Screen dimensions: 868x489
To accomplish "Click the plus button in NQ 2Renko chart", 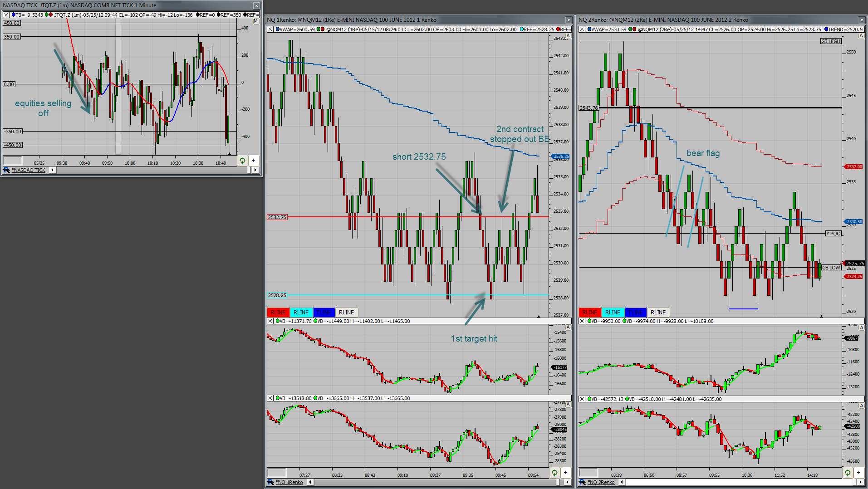I will click(858, 473).
